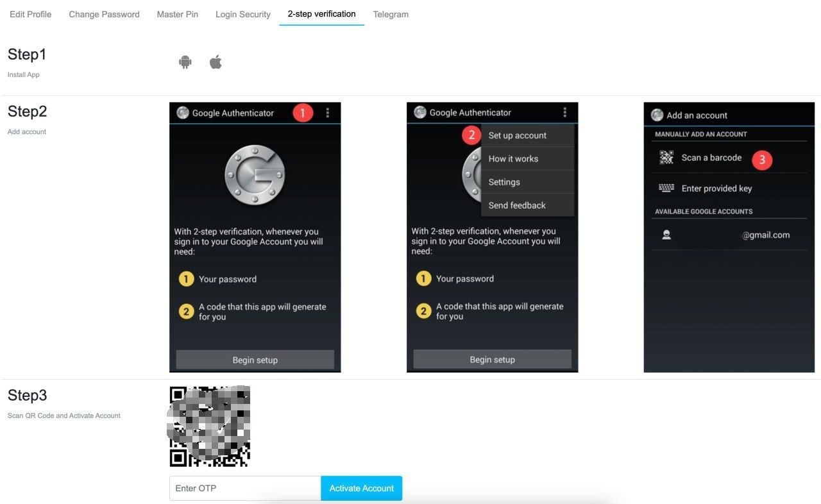
Task: Click the Add an account screenshot
Action: point(729,237)
